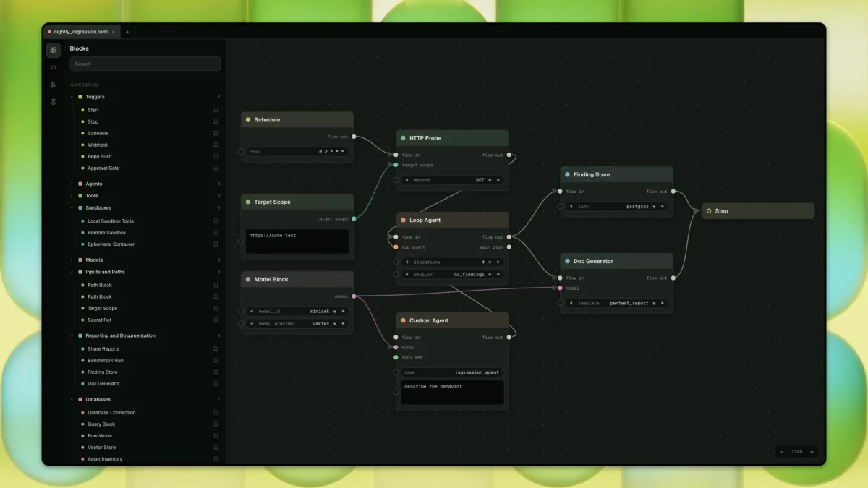Viewport: 868px width, 488px height.
Task: Open the postgres sink dropdown
Action: pyautogui.click(x=654, y=206)
